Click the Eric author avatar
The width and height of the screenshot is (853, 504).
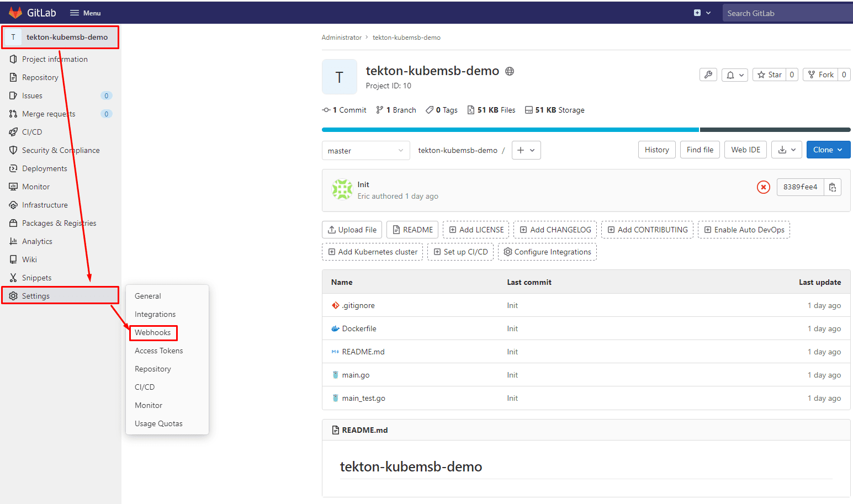(342, 189)
